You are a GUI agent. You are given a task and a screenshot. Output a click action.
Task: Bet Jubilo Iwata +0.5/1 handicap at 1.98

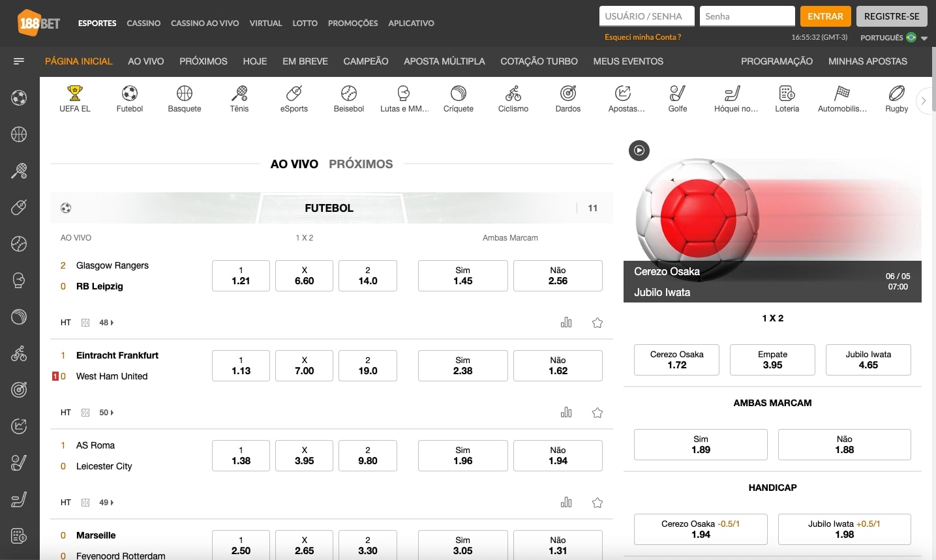coord(844,529)
